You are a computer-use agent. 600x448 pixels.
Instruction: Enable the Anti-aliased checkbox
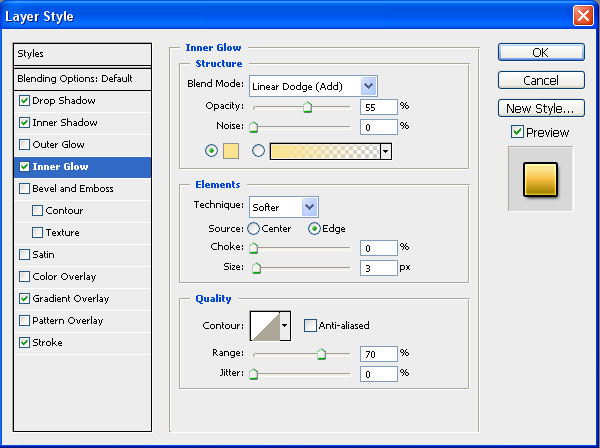[x=310, y=326]
